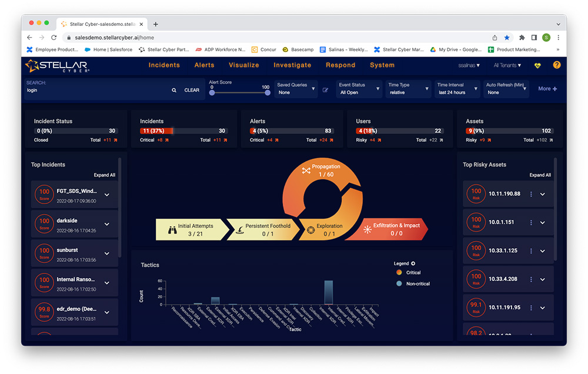
Task: Bookmark this page with the star icon
Action: pyautogui.click(x=507, y=38)
